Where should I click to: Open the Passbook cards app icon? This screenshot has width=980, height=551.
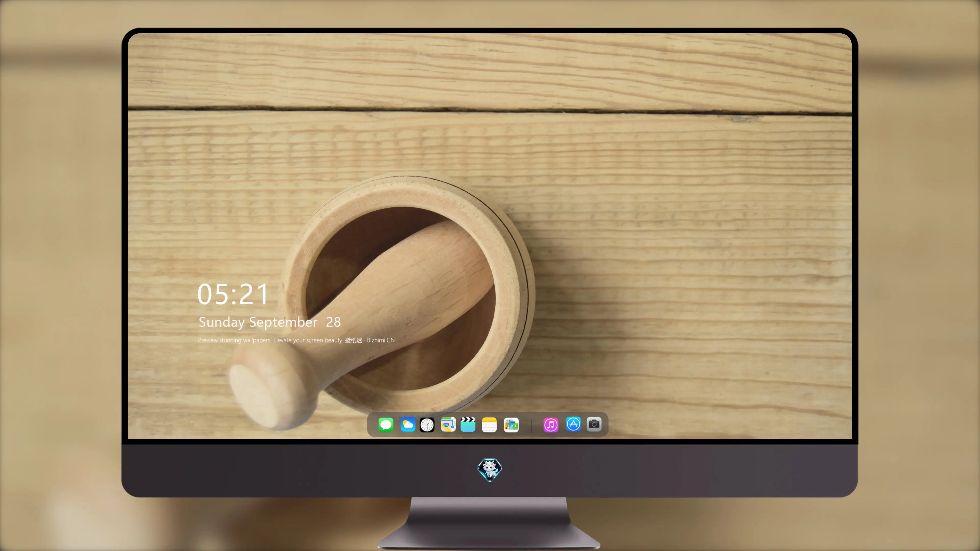point(511,425)
